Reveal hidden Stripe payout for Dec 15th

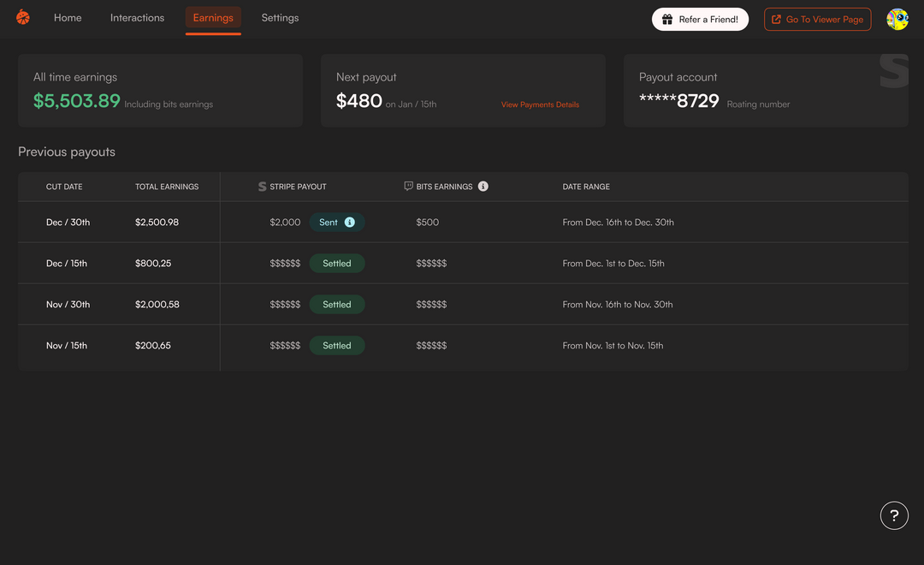[285, 263]
